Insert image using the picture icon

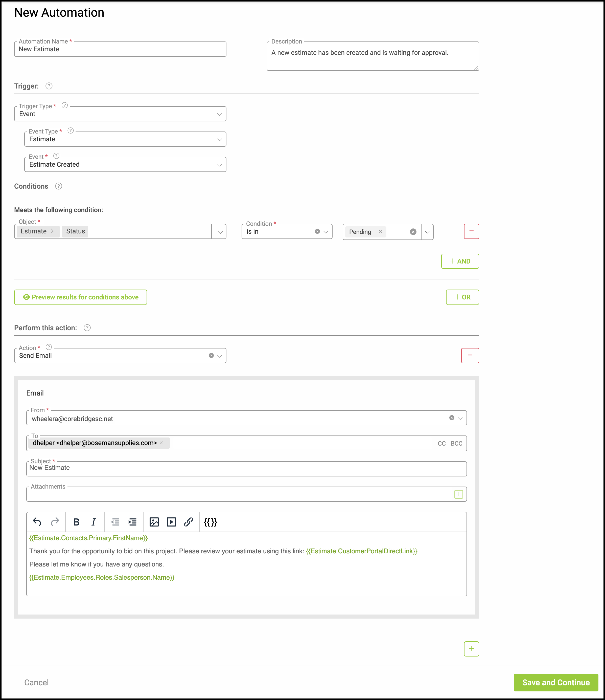pos(154,522)
